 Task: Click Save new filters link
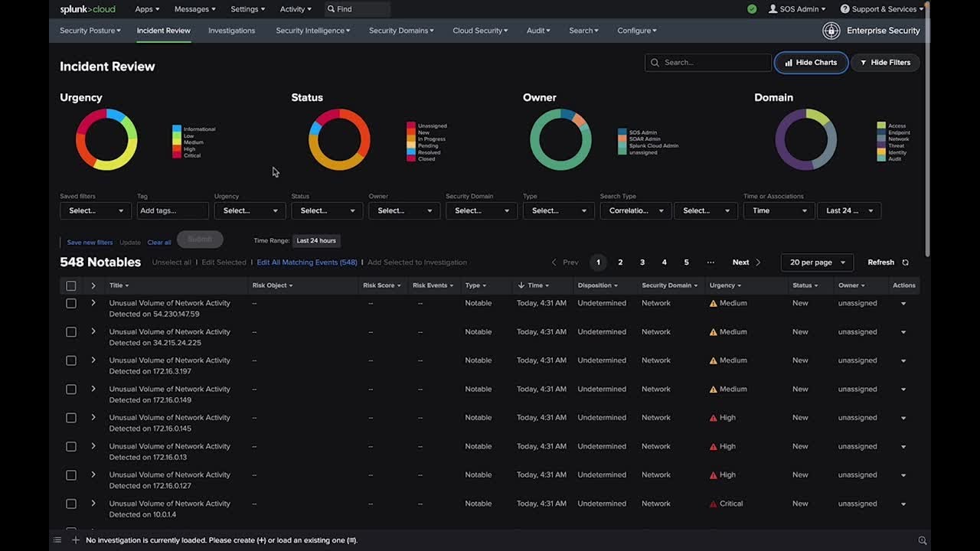(x=90, y=243)
